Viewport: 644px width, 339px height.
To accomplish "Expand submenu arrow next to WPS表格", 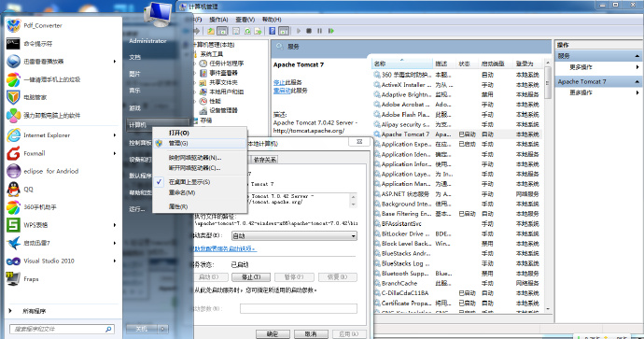I will 115,225.
